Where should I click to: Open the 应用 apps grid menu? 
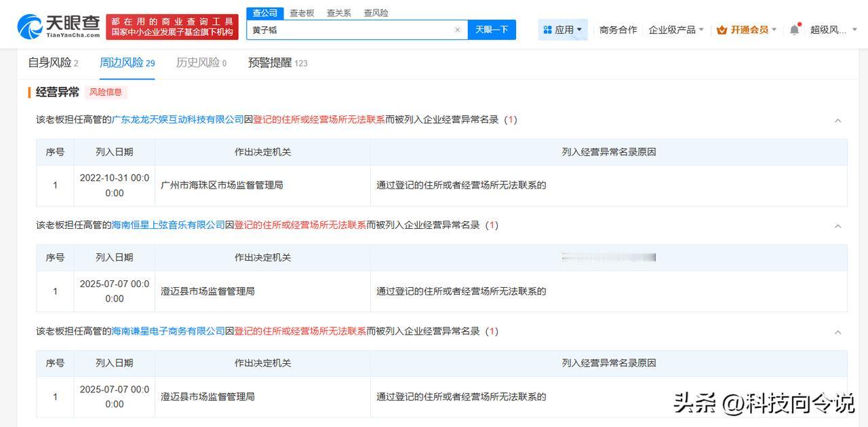pos(563,30)
